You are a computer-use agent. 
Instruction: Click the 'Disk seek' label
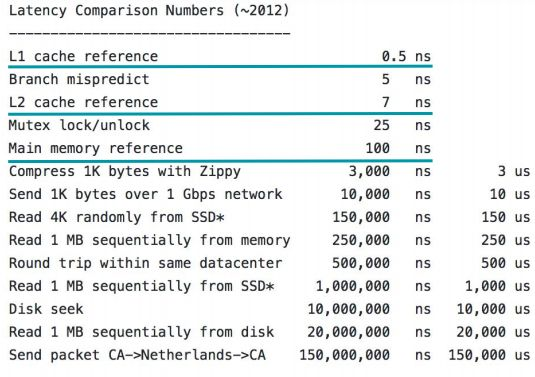[x=46, y=309]
